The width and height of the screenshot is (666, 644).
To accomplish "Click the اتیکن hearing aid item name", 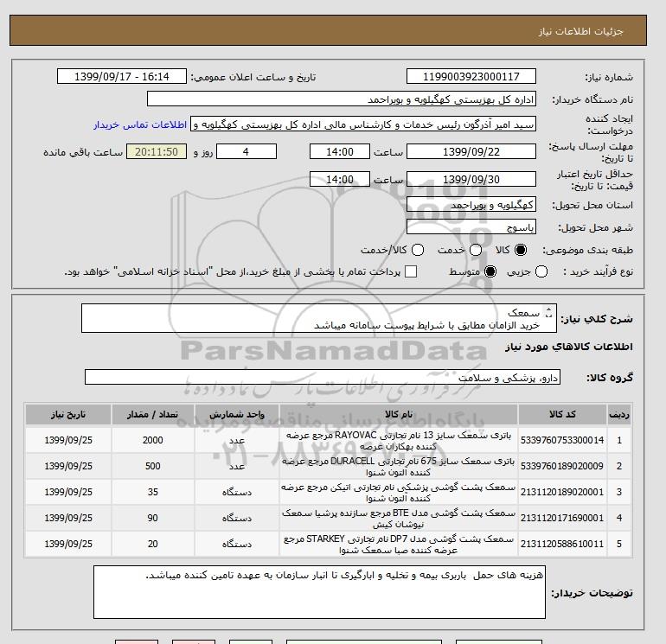I will click(399, 493).
